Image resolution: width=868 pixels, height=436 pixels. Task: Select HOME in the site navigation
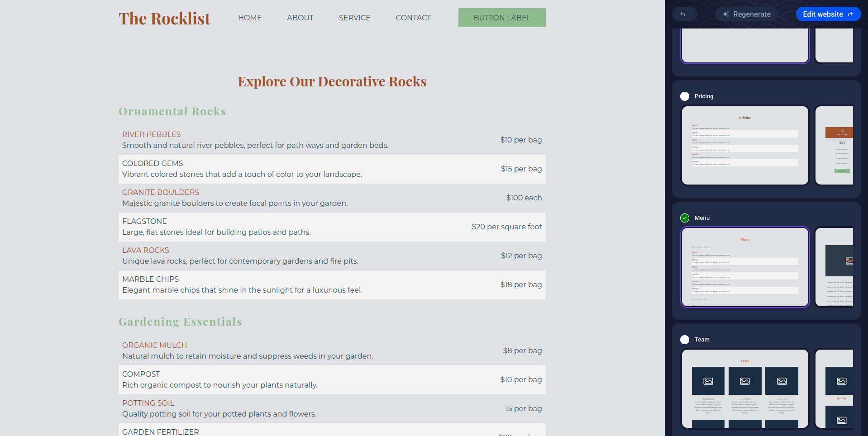click(249, 18)
